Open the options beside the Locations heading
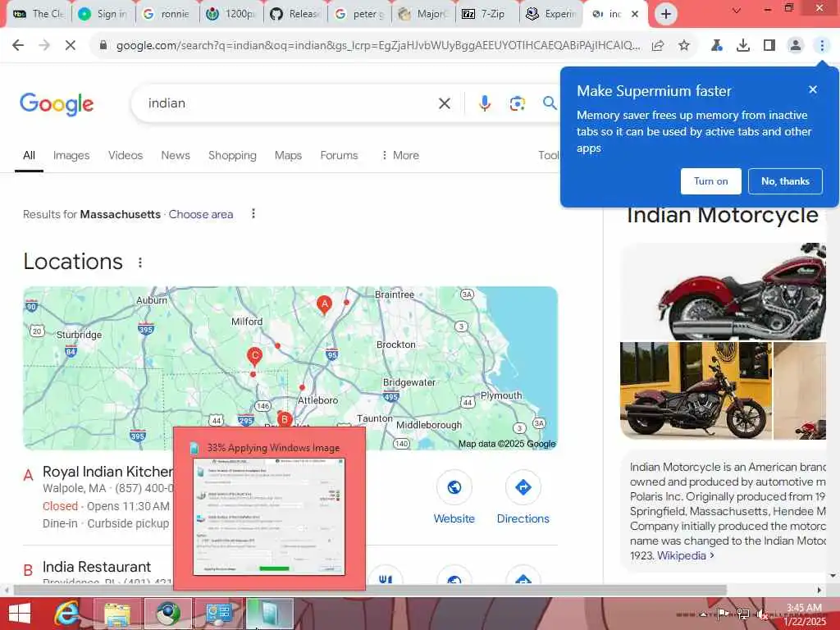The height and width of the screenshot is (630, 840). [139, 262]
